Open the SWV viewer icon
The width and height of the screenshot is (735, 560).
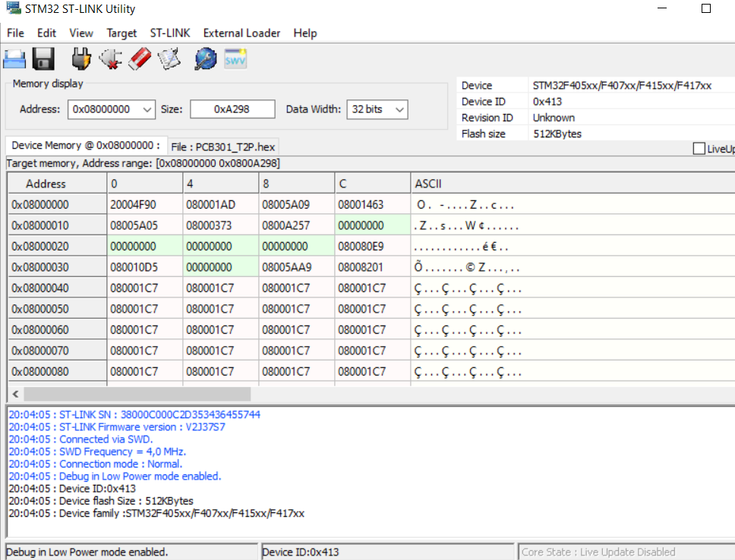235,58
